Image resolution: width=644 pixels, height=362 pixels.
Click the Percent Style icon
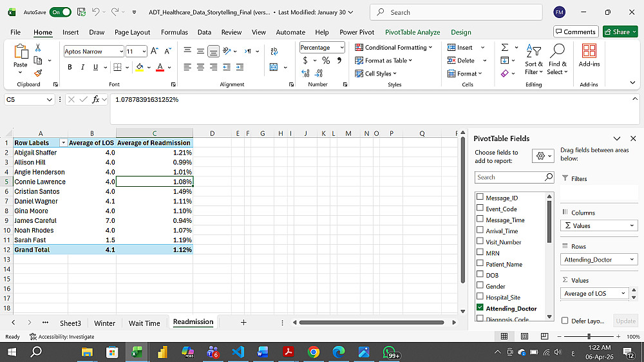point(326,61)
